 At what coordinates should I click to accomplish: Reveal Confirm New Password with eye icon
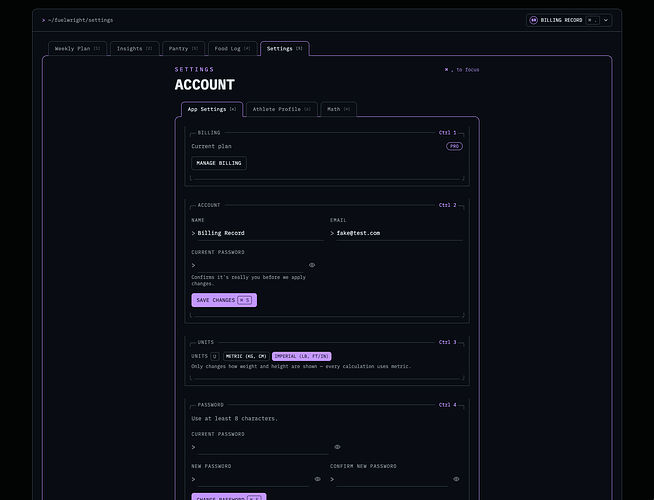(456, 479)
